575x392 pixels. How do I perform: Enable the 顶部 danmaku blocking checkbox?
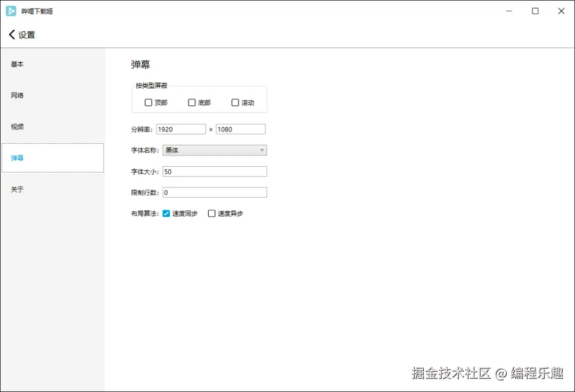148,102
